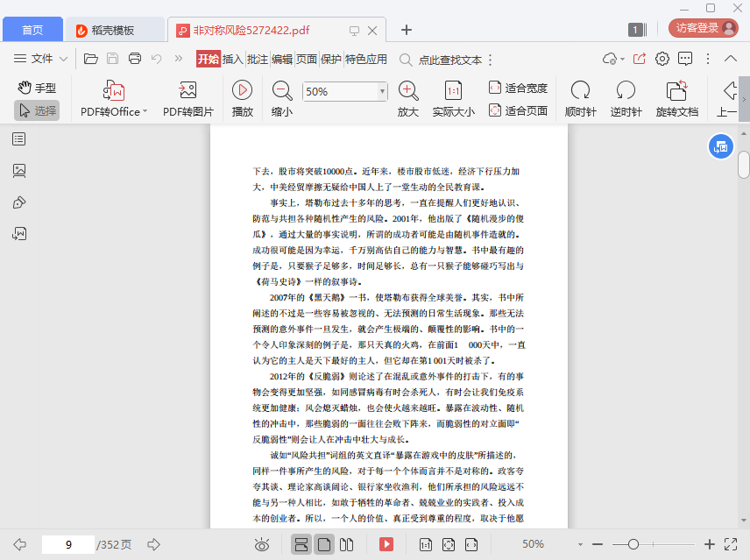Click the search text field 点此查找文本
750x560 pixels.
click(450, 60)
